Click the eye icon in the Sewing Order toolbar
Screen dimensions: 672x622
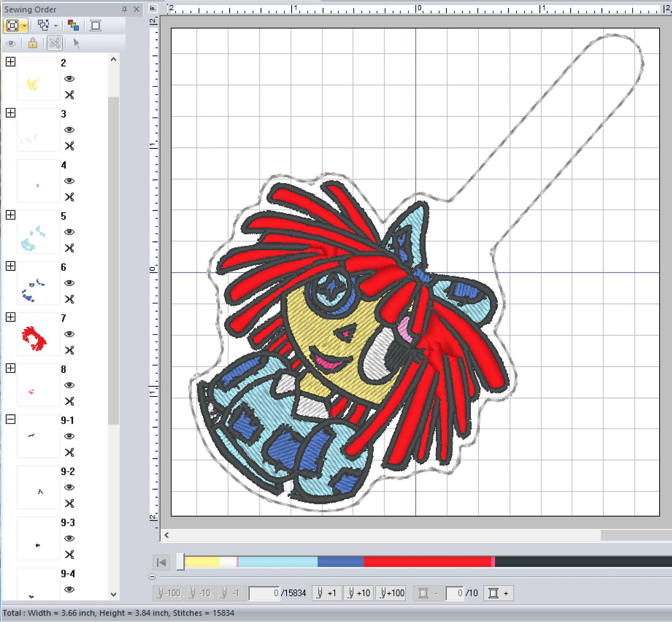pos(11,43)
